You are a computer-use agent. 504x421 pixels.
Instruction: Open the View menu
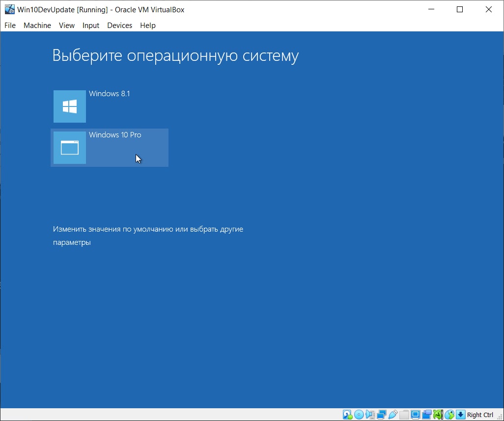[67, 26]
